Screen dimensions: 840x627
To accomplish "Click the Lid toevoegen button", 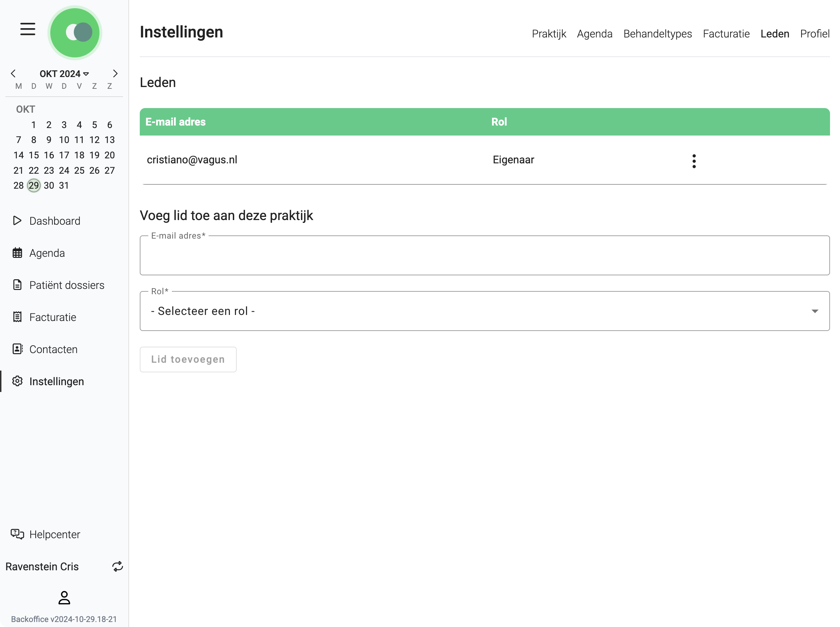I will 188,359.
